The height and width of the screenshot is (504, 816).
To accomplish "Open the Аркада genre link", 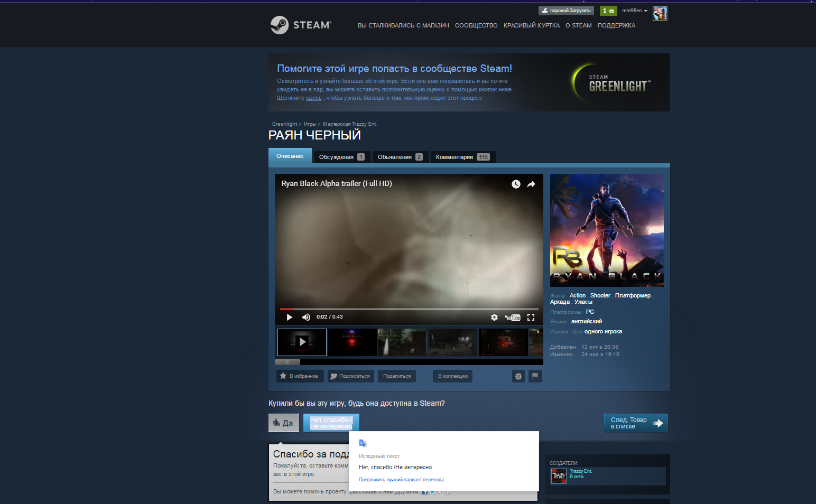I will click(560, 302).
